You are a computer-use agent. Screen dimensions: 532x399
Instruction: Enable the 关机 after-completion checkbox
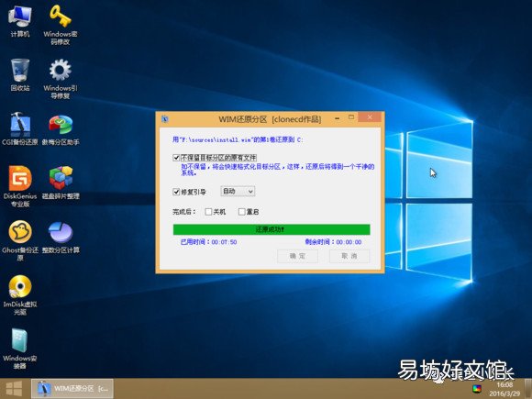208,212
